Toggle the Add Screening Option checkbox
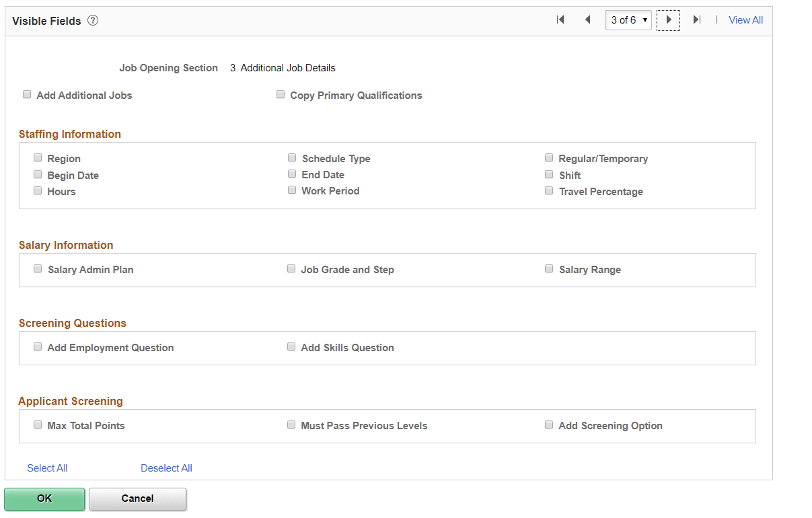The image size is (812, 518). 549,424
